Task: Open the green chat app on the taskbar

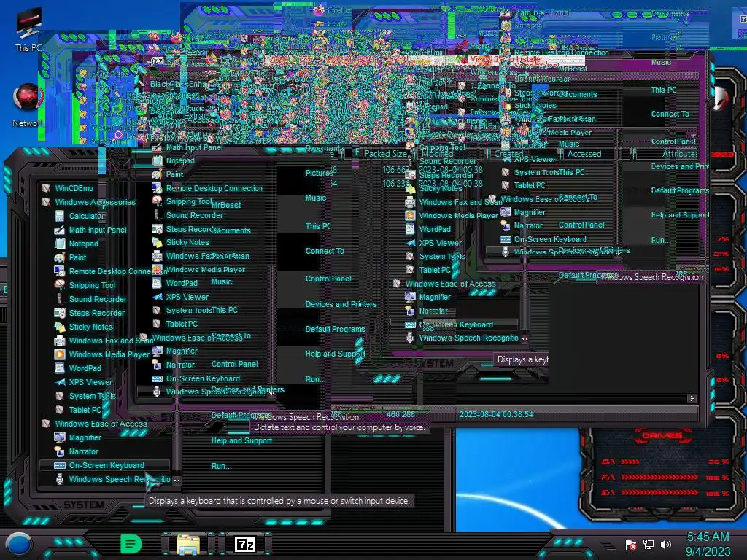Action: click(x=131, y=544)
